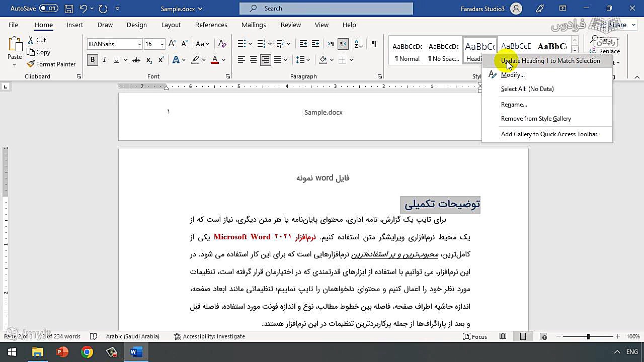
Task: Open the Insert ribbon tab
Action: point(75,25)
